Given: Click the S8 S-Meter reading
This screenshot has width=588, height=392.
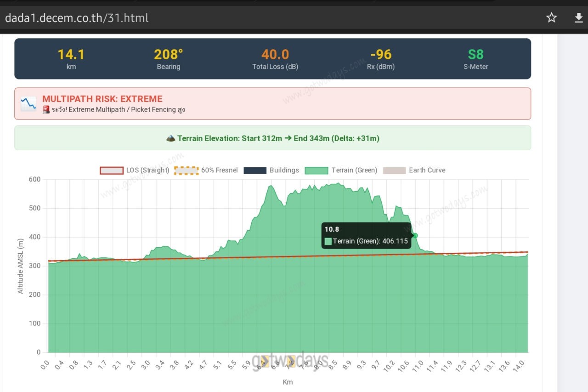Looking at the screenshot, I should (x=475, y=55).
